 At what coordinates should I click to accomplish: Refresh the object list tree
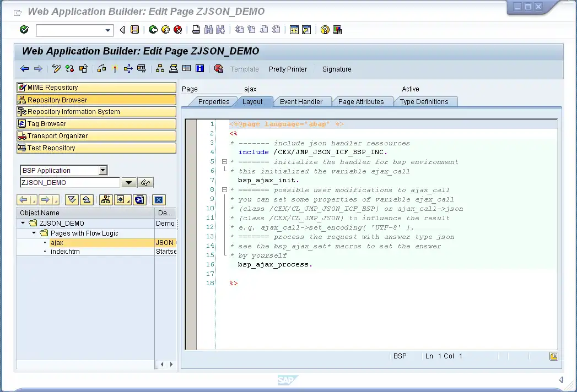coord(139,200)
